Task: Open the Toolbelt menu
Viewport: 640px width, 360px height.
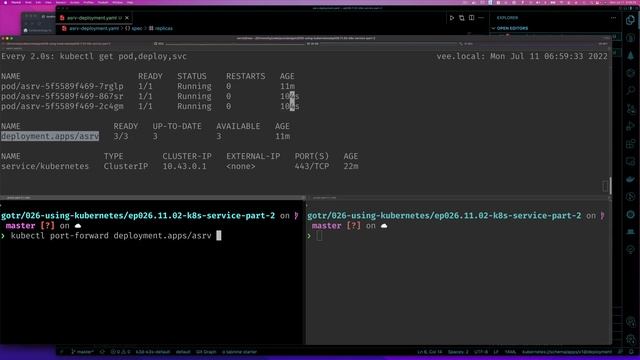Action: [x=103, y=2]
